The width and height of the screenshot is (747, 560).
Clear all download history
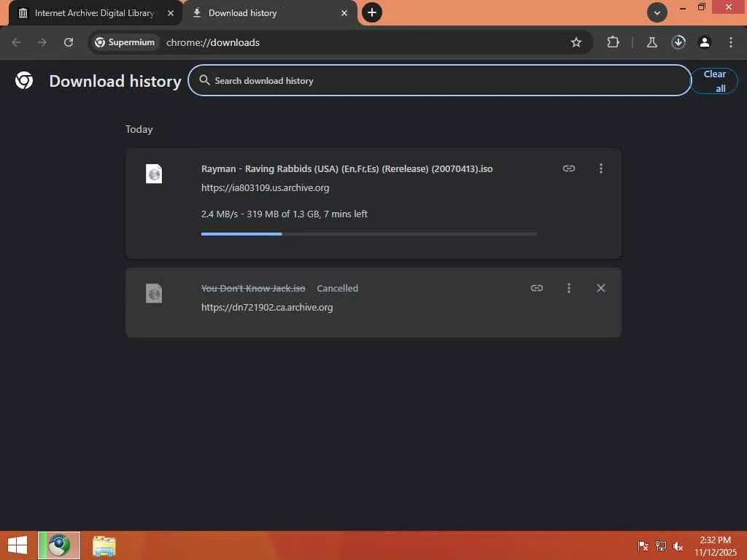714,81
